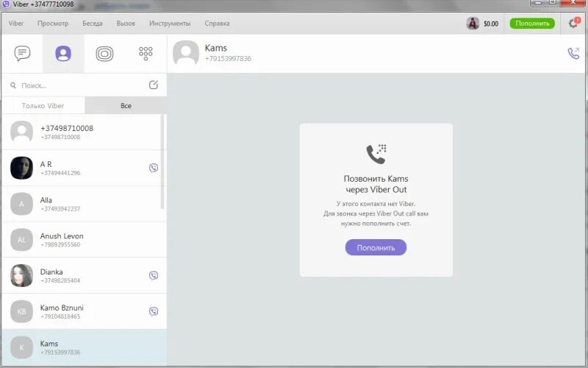Select contact name Kamo Bznuni
Screen dimensions: 588x368
click(62, 308)
